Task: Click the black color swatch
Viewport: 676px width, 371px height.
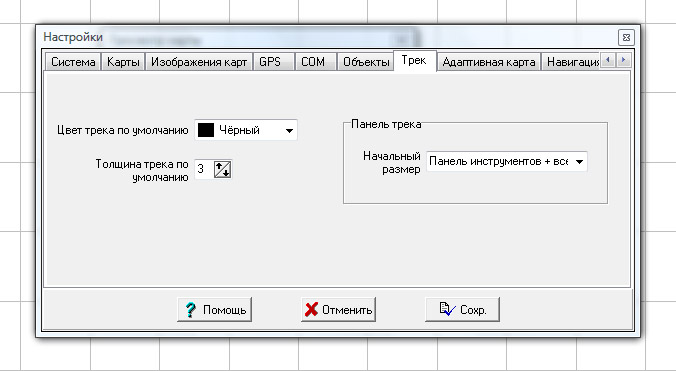Action: pos(206,130)
